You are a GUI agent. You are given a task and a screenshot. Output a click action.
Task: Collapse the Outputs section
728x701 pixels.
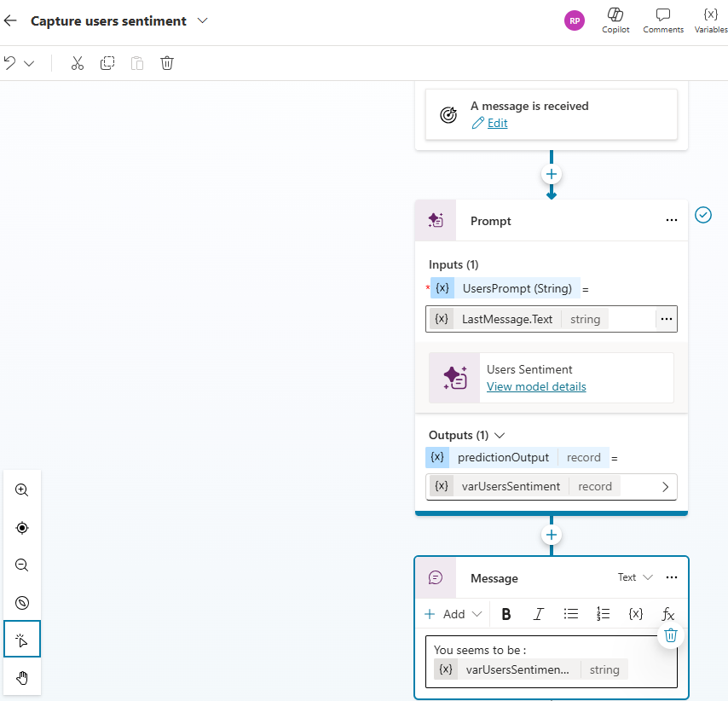500,435
